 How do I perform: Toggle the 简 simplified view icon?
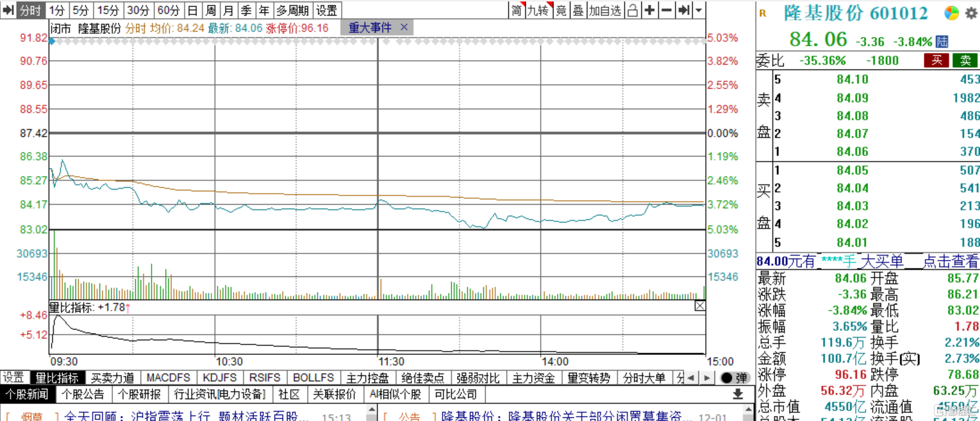pyautogui.click(x=516, y=10)
